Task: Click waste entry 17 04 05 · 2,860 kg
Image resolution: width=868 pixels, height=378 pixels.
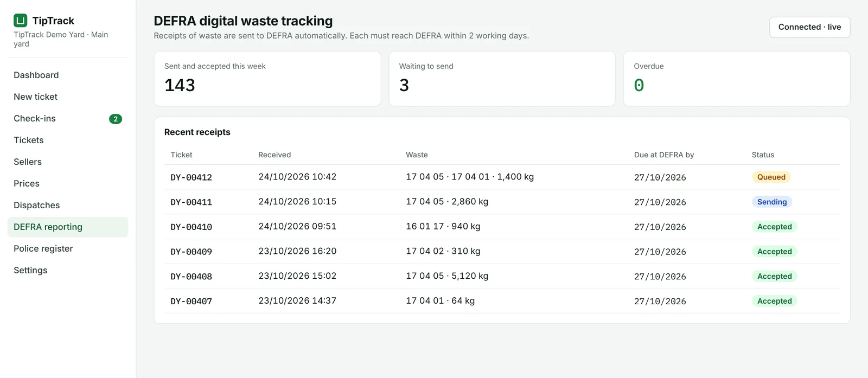Action: 447,202
